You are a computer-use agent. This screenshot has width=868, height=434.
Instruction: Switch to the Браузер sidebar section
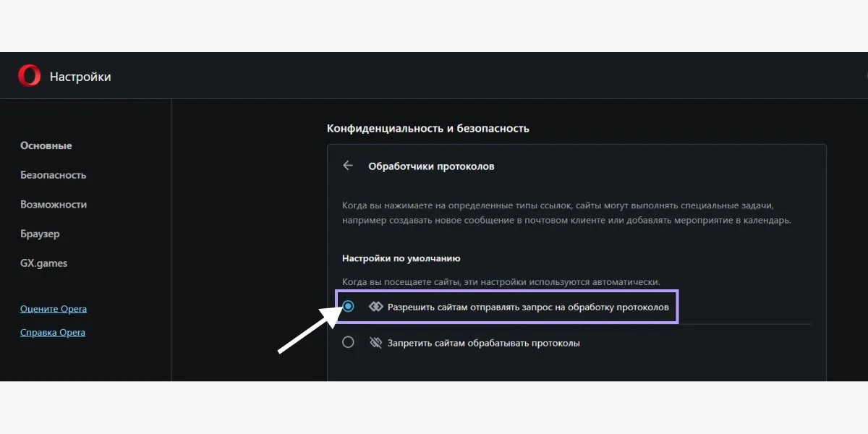(x=40, y=234)
